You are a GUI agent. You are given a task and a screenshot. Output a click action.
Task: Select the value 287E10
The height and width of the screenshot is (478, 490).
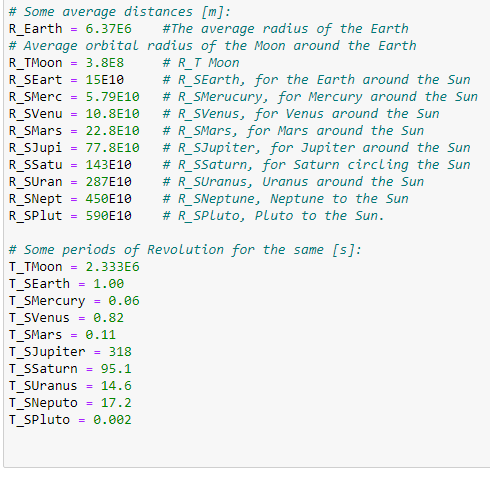click(x=109, y=182)
